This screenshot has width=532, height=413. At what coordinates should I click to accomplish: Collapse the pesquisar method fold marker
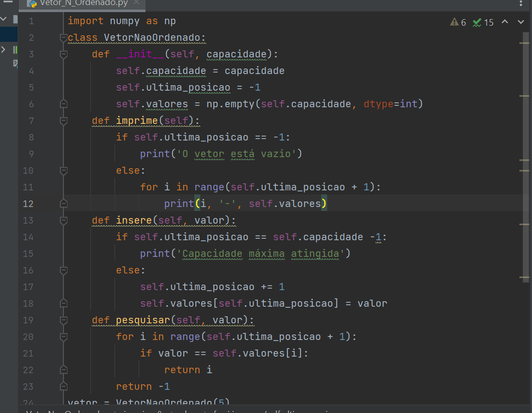63,320
